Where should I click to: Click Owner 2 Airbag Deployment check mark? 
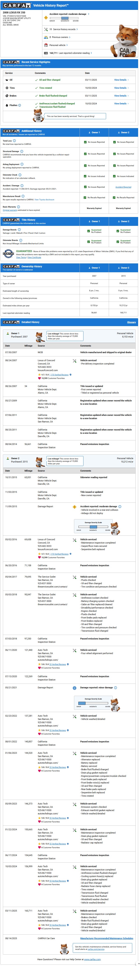pyautogui.click(x=114, y=165)
